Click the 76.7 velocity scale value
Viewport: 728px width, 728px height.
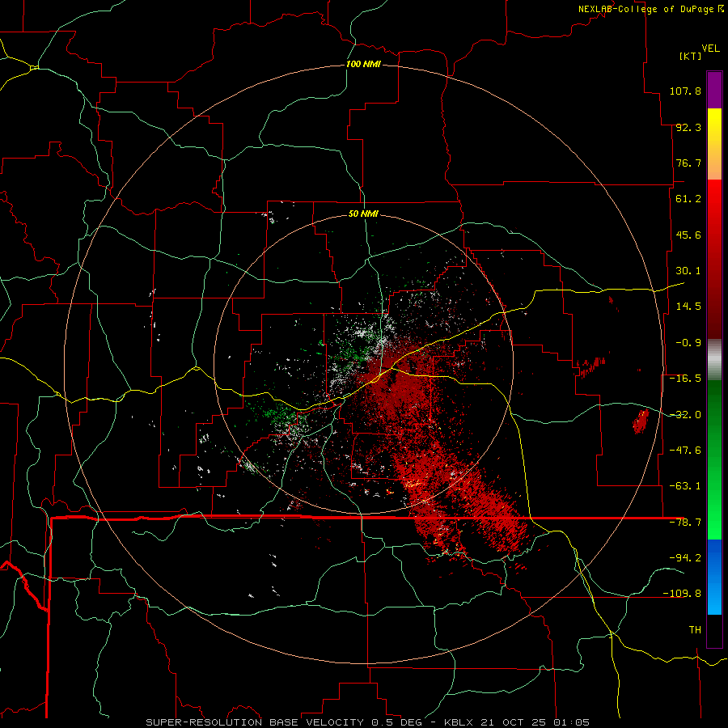point(688,163)
